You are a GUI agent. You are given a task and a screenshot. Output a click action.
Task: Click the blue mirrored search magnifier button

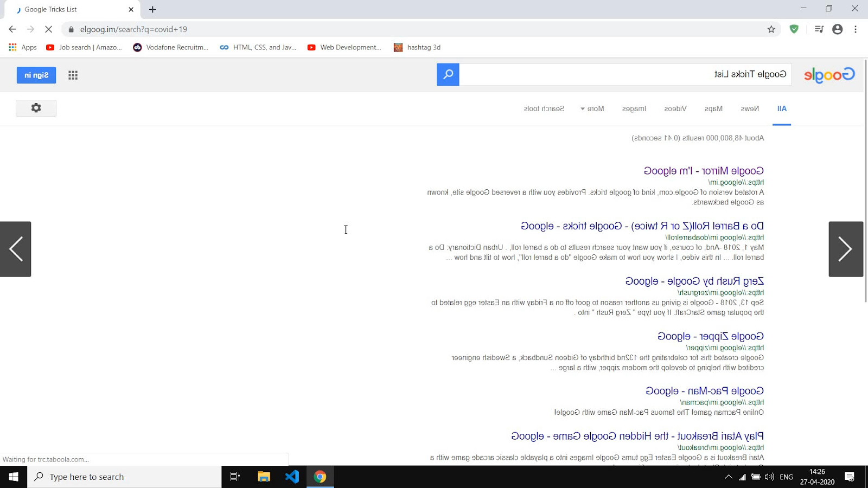tap(448, 75)
